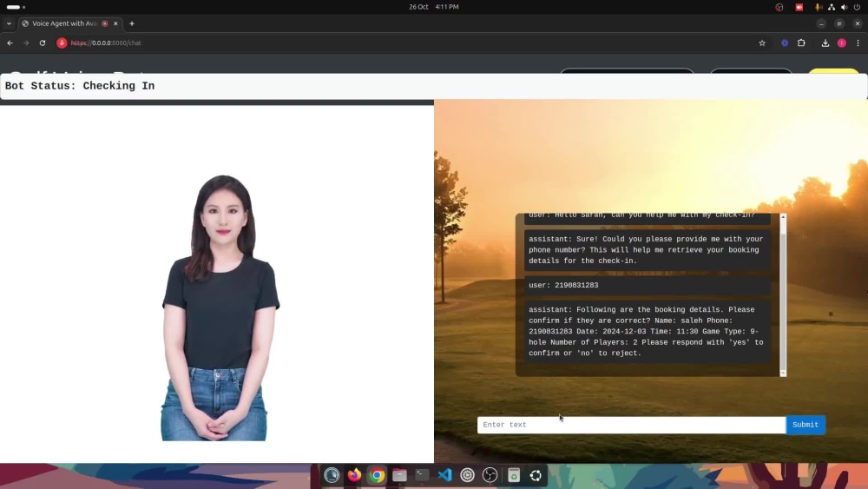
Task: Open the volume tray icon
Action: point(844,7)
